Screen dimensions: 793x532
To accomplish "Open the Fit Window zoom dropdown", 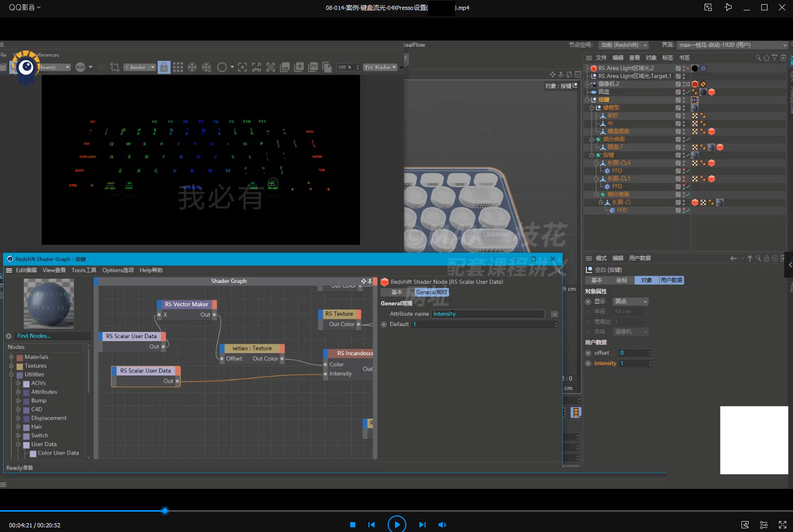I will pos(380,67).
